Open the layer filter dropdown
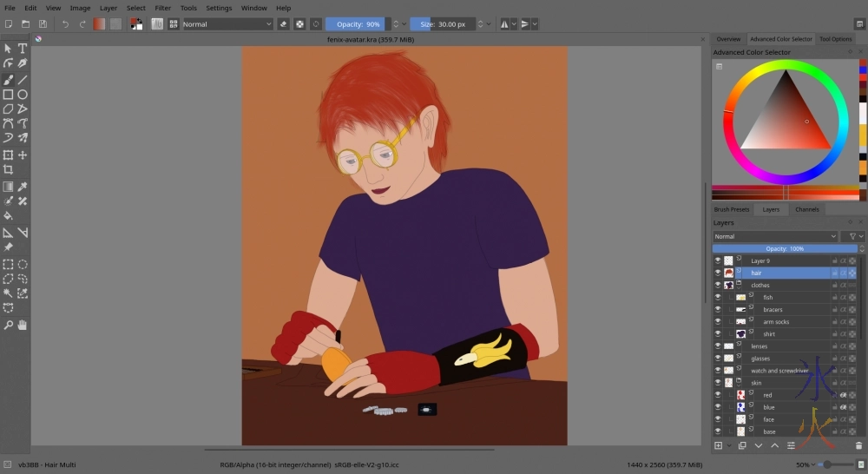Image resolution: width=868 pixels, height=474 pixels. click(x=854, y=236)
